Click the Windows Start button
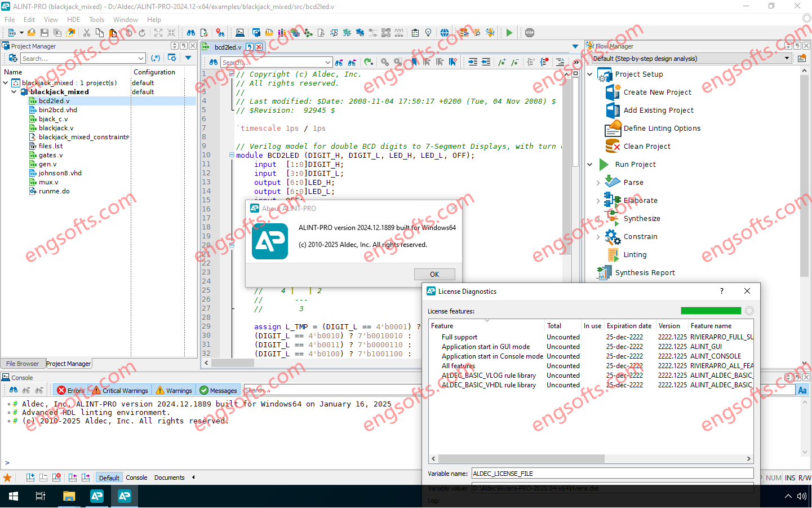This screenshot has width=812, height=508. (x=14, y=496)
